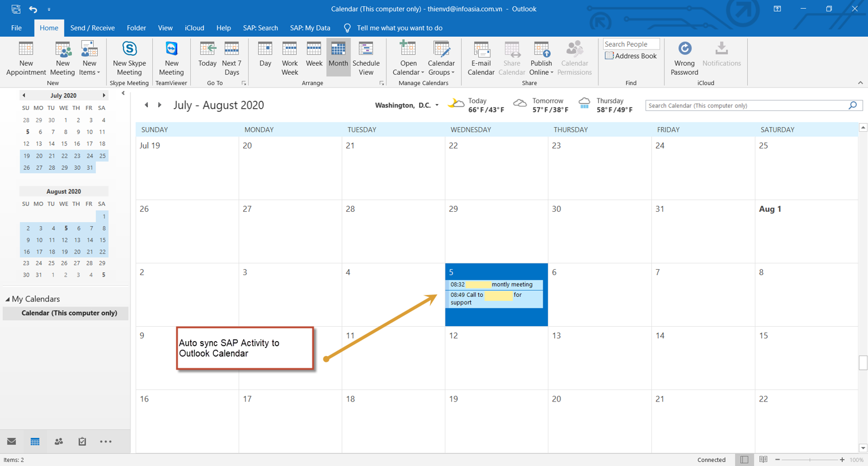
Task: Click the zoom out minus button
Action: point(776,460)
